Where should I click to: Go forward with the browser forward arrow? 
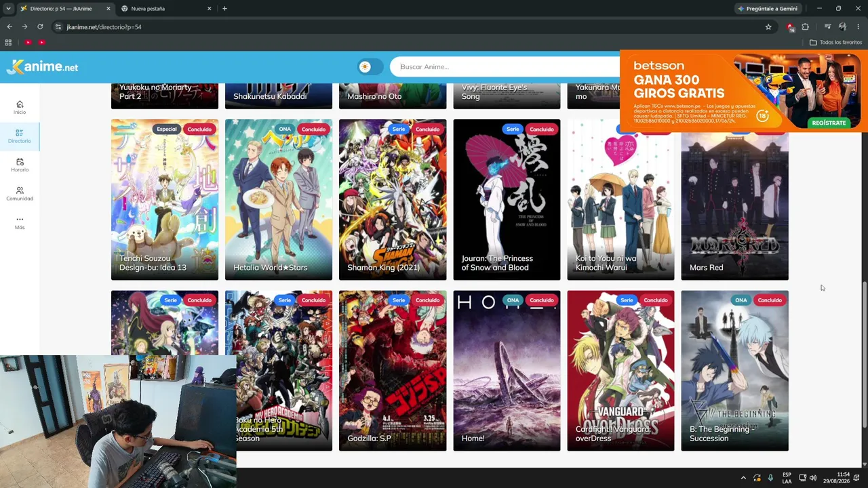(x=24, y=27)
